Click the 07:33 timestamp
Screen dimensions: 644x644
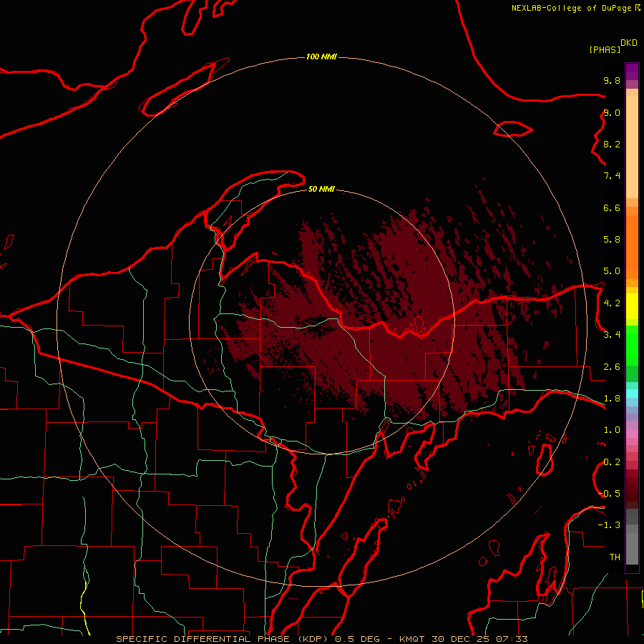pos(512,639)
